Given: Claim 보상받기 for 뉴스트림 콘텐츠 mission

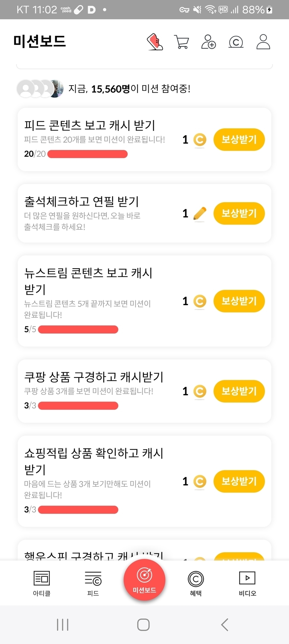Looking at the screenshot, I should click(x=239, y=301).
